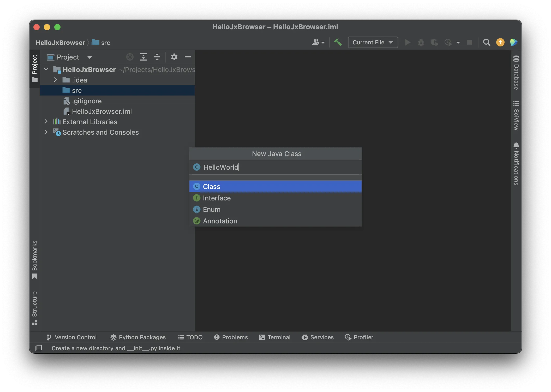Select Enum in New Java Class list
551x392 pixels.
click(275, 210)
